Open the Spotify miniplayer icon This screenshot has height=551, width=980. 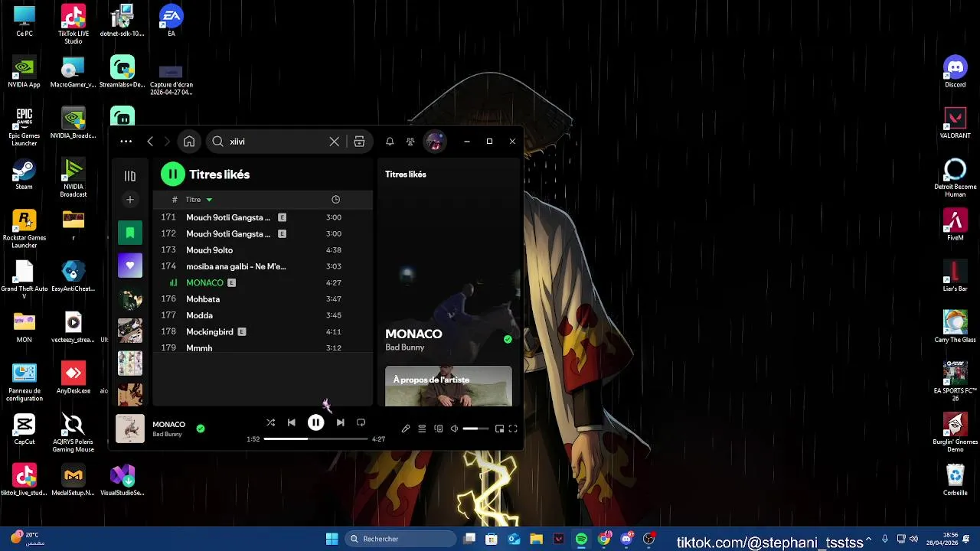click(499, 429)
